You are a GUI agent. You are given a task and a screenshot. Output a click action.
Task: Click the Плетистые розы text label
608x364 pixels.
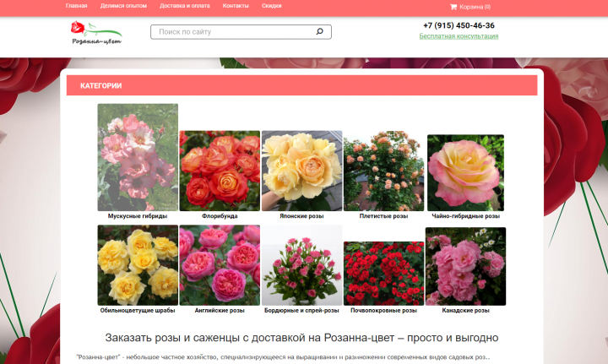pos(383,216)
